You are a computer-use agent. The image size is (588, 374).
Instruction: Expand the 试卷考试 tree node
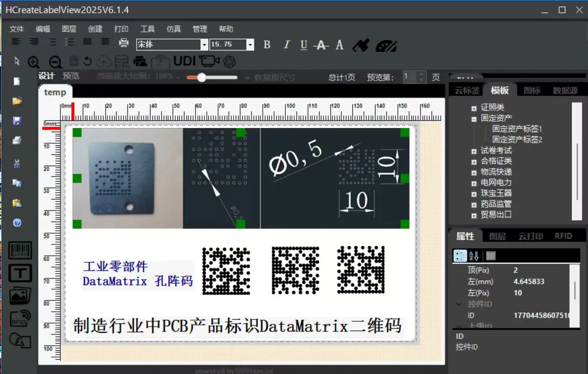[474, 151]
